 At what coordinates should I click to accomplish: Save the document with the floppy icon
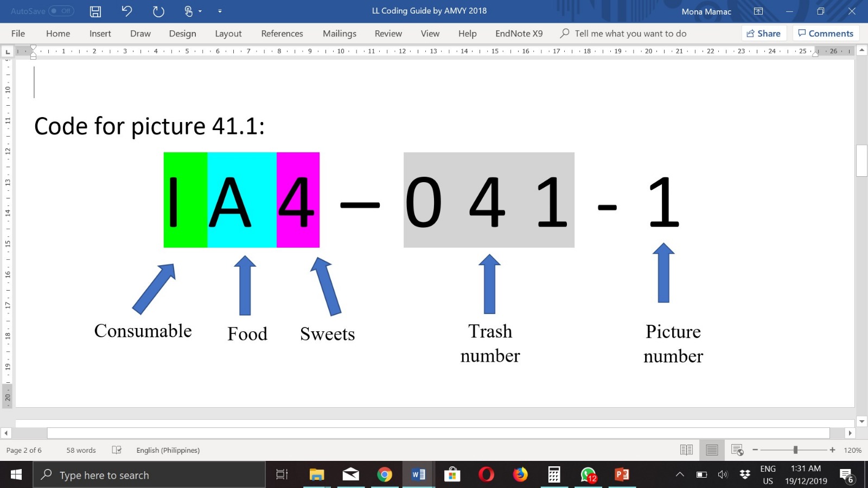click(95, 11)
